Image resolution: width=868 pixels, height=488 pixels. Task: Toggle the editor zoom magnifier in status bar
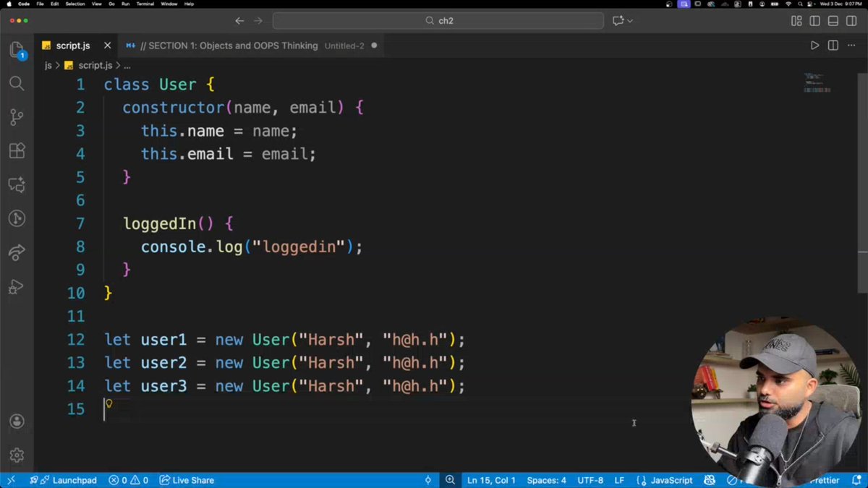[x=451, y=479]
